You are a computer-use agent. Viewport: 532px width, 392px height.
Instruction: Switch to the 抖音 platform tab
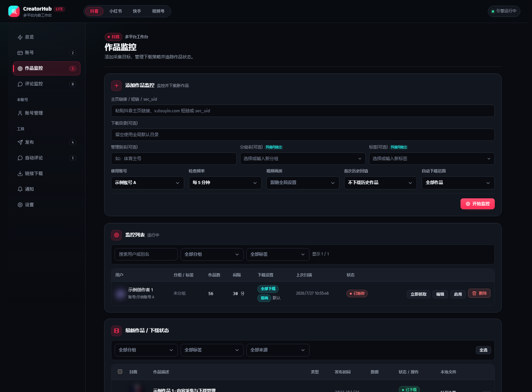pyautogui.click(x=94, y=11)
